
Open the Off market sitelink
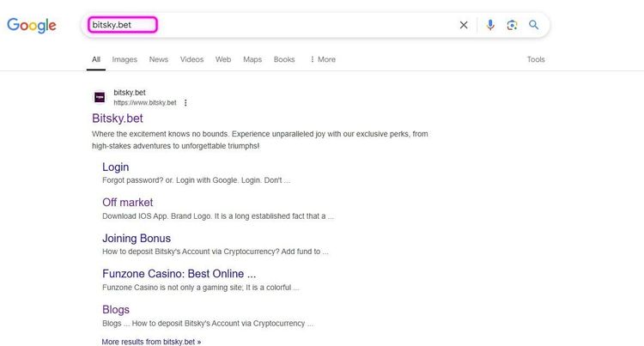(127, 203)
